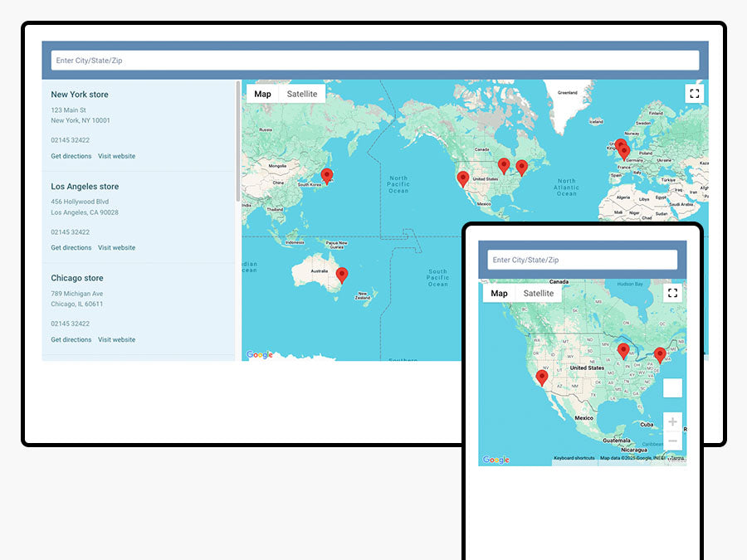Focus the desktop Enter City/State/Zip search field
This screenshot has width=747, height=560.
(374, 61)
